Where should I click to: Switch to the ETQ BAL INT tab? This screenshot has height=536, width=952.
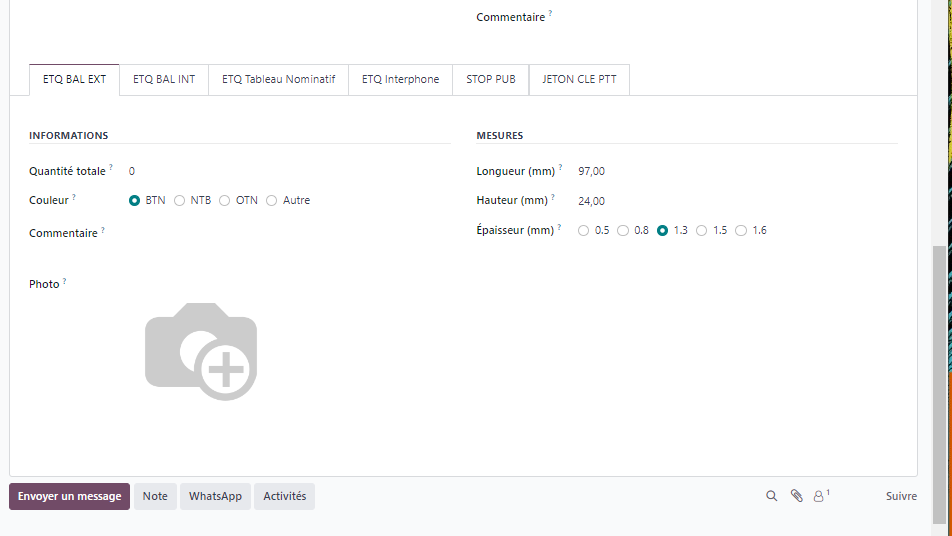click(164, 79)
